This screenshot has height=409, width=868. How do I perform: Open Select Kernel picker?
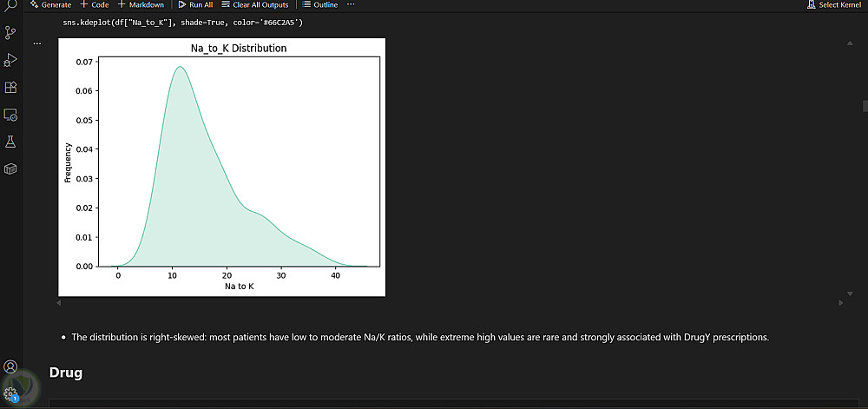coord(834,5)
